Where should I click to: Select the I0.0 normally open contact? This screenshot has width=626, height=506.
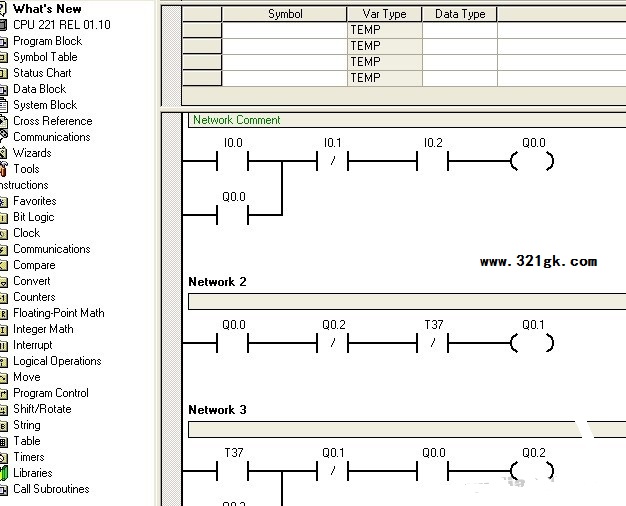click(x=233, y=161)
